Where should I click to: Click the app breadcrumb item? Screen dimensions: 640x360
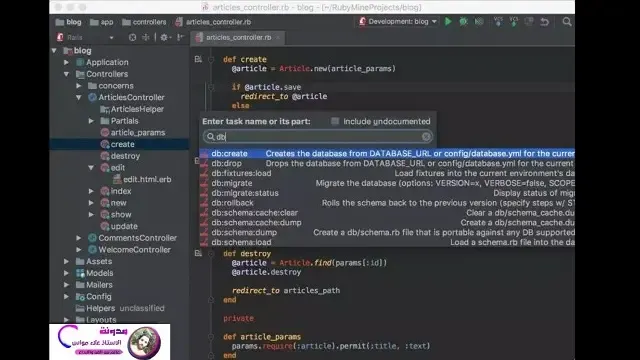[x=102, y=22]
